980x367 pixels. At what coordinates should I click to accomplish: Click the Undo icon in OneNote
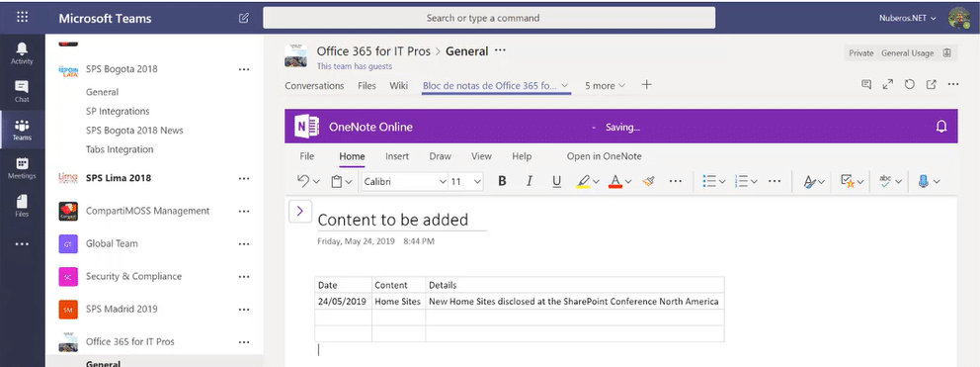(x=303, y=182)
